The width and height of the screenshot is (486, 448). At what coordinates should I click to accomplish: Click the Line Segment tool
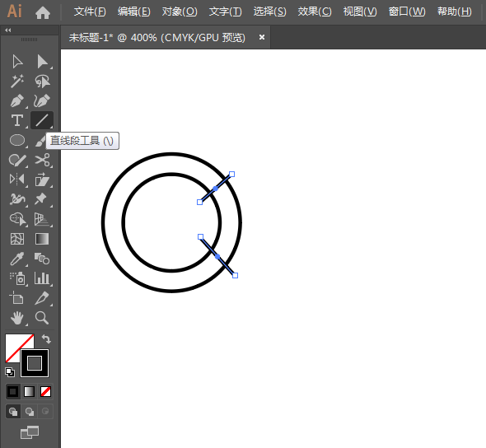tap(42, 120)
